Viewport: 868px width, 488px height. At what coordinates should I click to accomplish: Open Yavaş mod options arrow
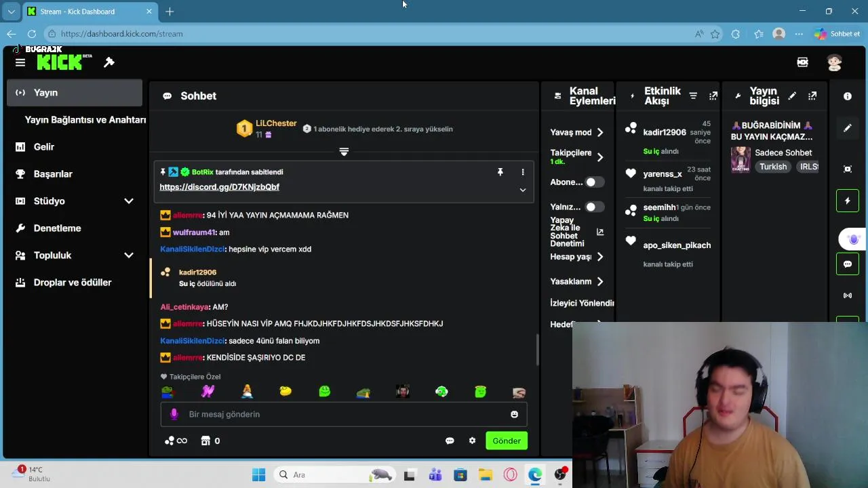600,132
